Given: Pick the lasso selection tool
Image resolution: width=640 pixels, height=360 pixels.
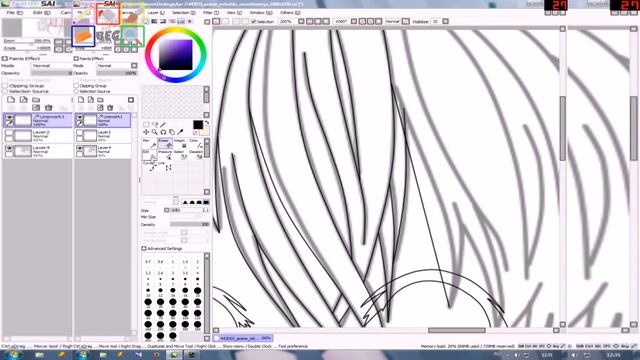Looking at the screenshot, I should pos(155,124).
